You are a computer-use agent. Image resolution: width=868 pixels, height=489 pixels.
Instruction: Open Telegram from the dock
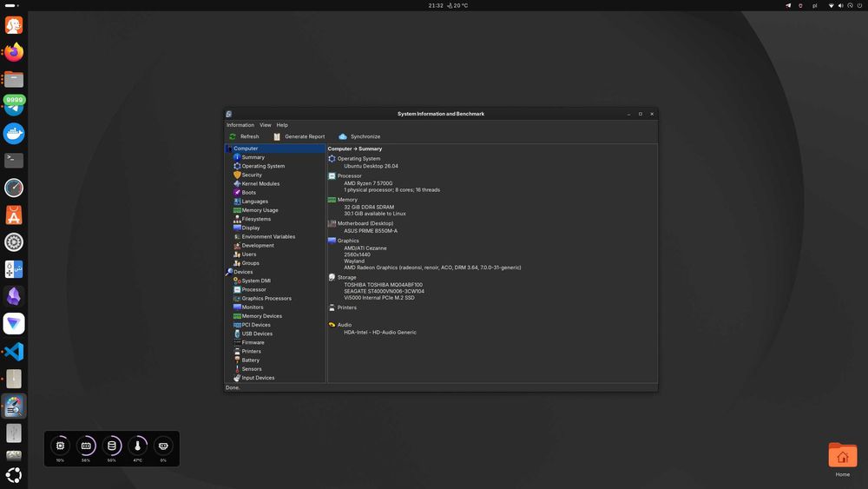pos(14,105)
